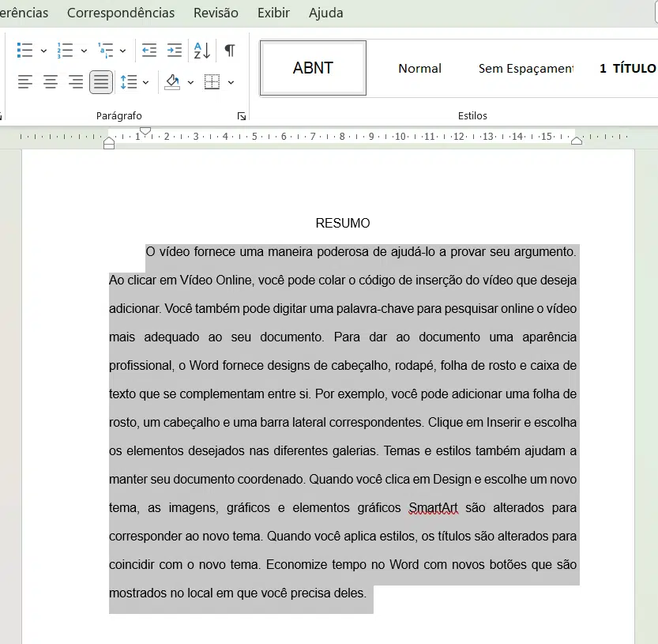
Task: Expand line spacing options
Action: [x=145, y=82]
